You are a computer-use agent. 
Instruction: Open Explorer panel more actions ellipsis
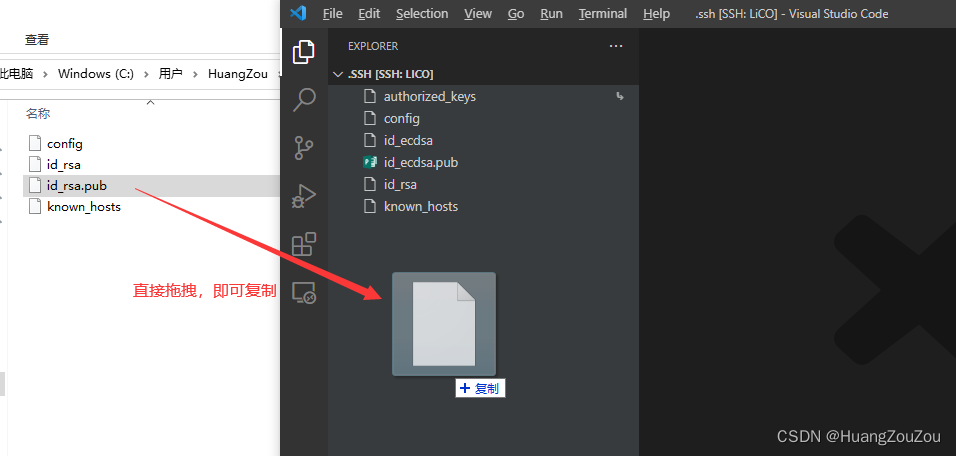click(x=616, y=46)
